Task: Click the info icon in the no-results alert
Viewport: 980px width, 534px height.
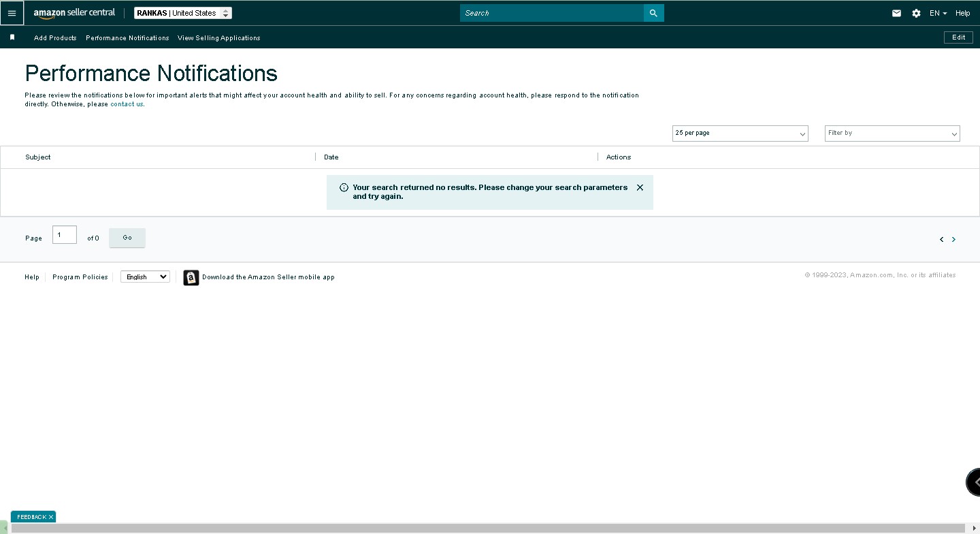Action: [x=344, y=187]
